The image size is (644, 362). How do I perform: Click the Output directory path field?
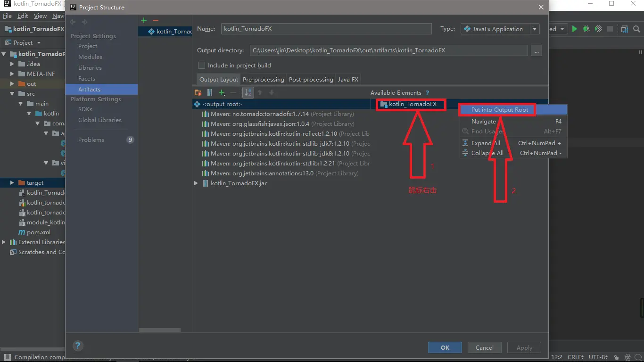click(389, 50)
